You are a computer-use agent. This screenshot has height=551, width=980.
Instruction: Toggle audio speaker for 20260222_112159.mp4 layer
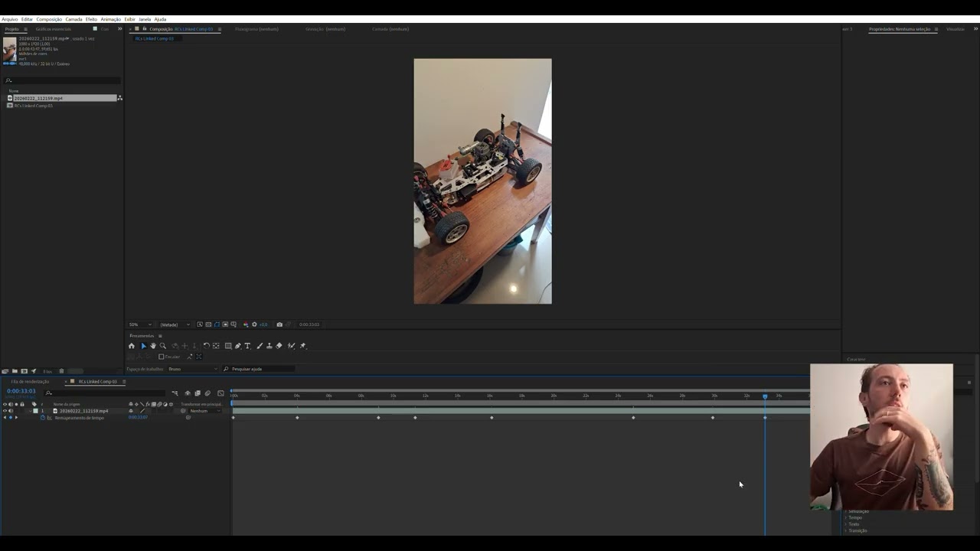(11, 411)
